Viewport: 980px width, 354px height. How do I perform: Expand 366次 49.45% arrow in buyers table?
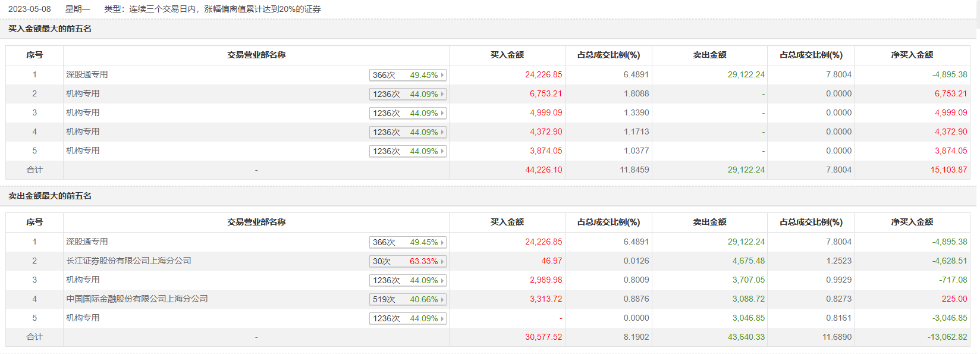[442, 75]
